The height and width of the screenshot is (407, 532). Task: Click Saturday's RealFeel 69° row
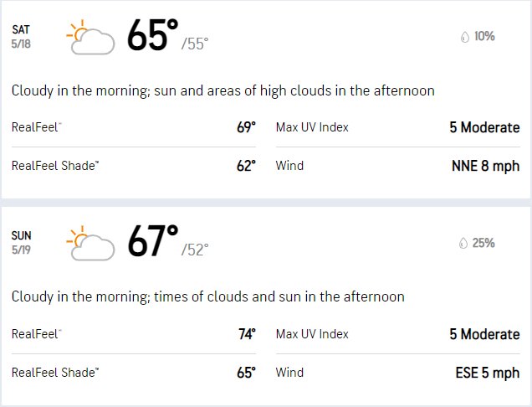click(134, 127)
